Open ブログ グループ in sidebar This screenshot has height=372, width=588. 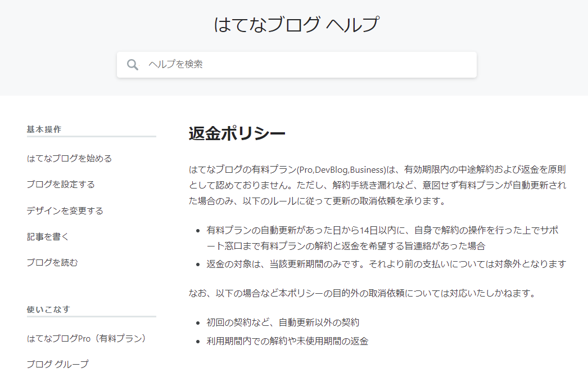(x=58, y=364)
